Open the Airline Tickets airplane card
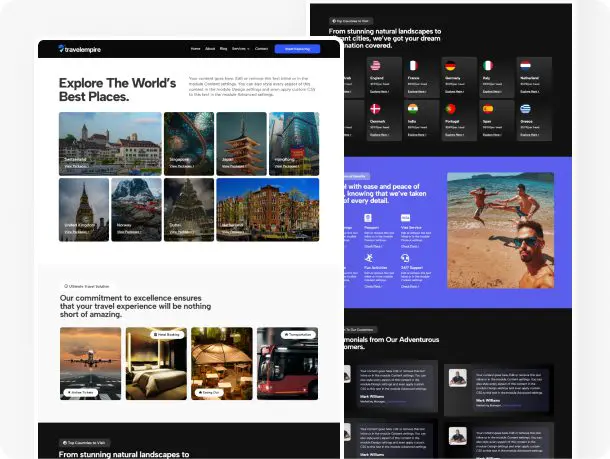This screenshot has height=459, width=610. click(x=90, y=363)
